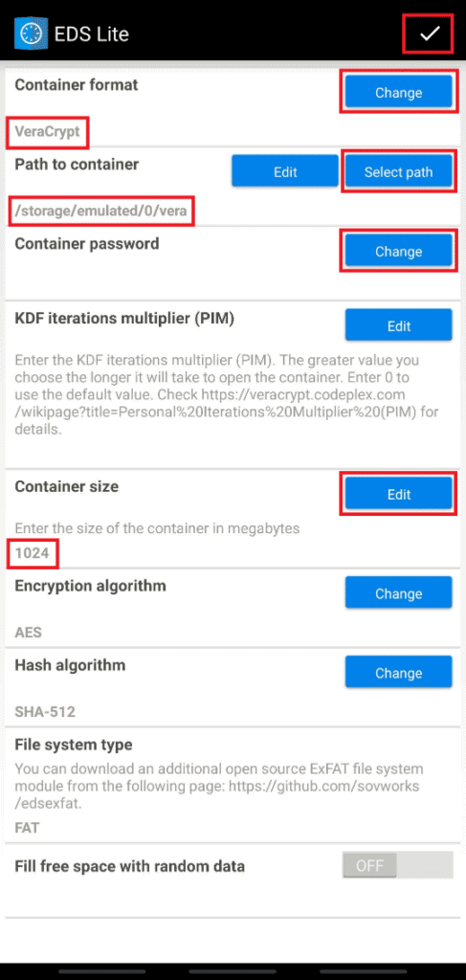Edit the KDF iterations multiplier (PIM)
This screenshot has height=980, width=466.
pyautogui.click(x=398, y=325)
